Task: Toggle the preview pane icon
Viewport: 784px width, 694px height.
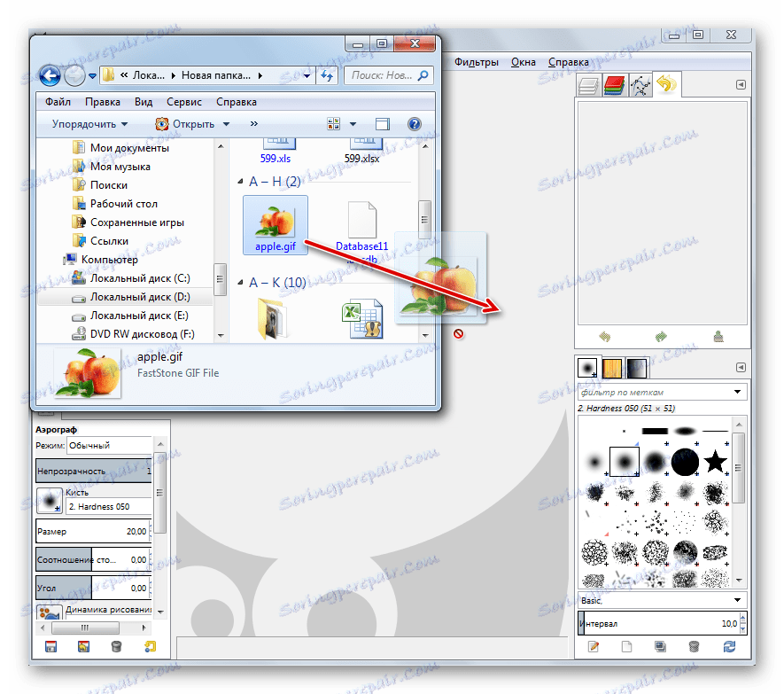Action: click(383, 123)
